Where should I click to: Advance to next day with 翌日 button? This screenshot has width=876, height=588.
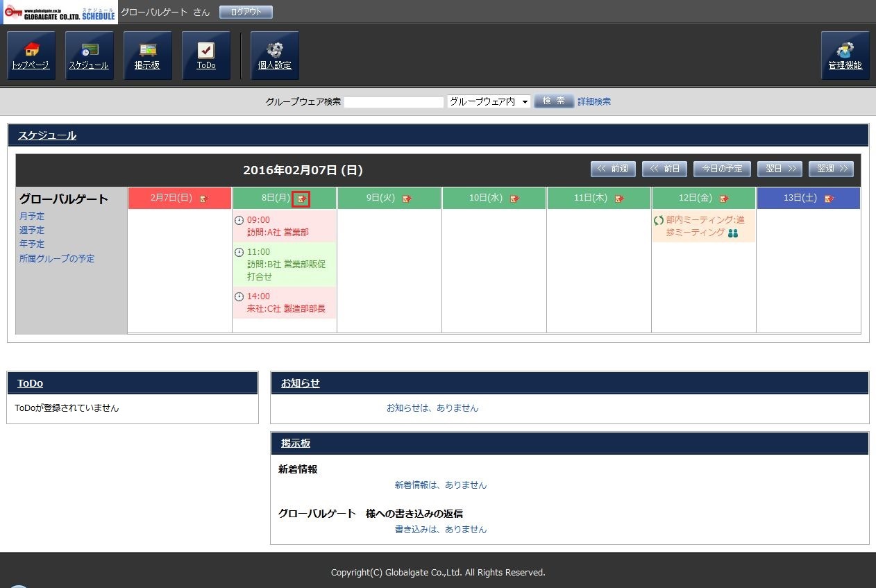tap(780, 169)
